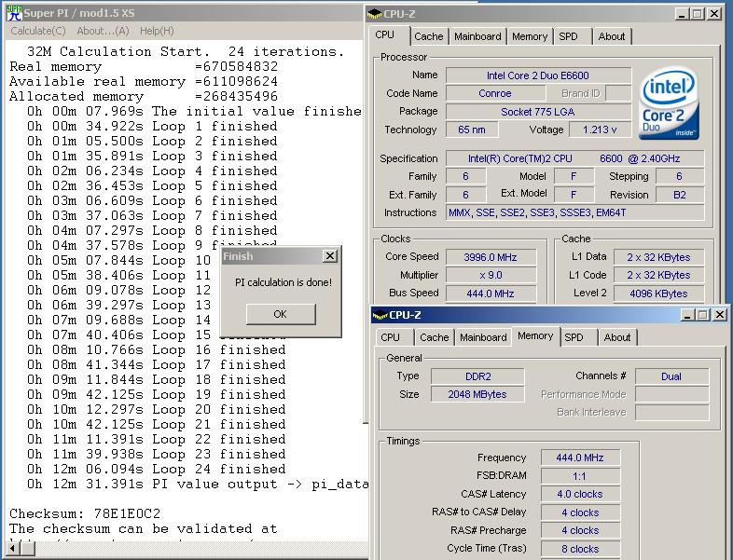Maximize the top CPU-Z window
The height and width of the screenshot is (560, 733).
coord(698,14)
